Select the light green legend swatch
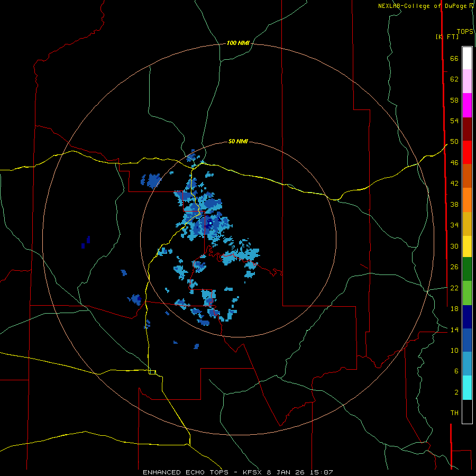The width and height of the screenshot is (476, 476). click(467, 293)
